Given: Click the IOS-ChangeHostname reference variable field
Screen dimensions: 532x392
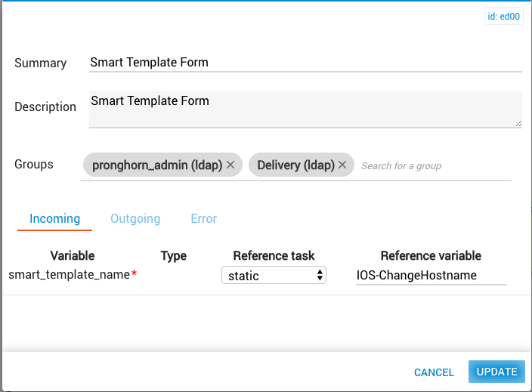Looking at the screenshot, I should (x=431, y=276).
